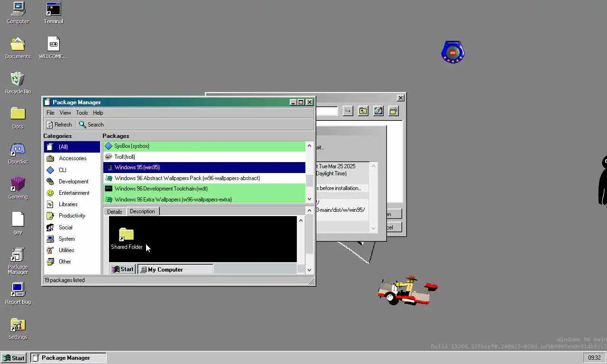Select the Windows 95 (win95) package
This screenshot has width=607, height=364.
204,167
